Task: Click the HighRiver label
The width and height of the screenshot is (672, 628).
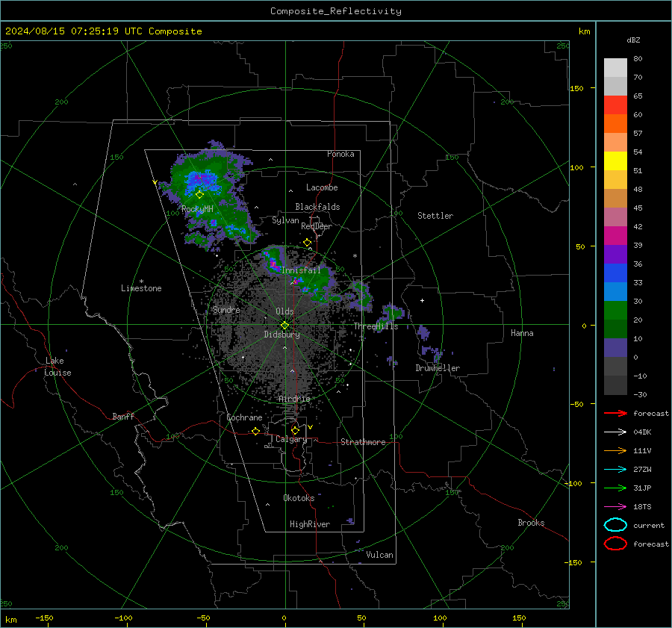Action: (x=310, y=524)
